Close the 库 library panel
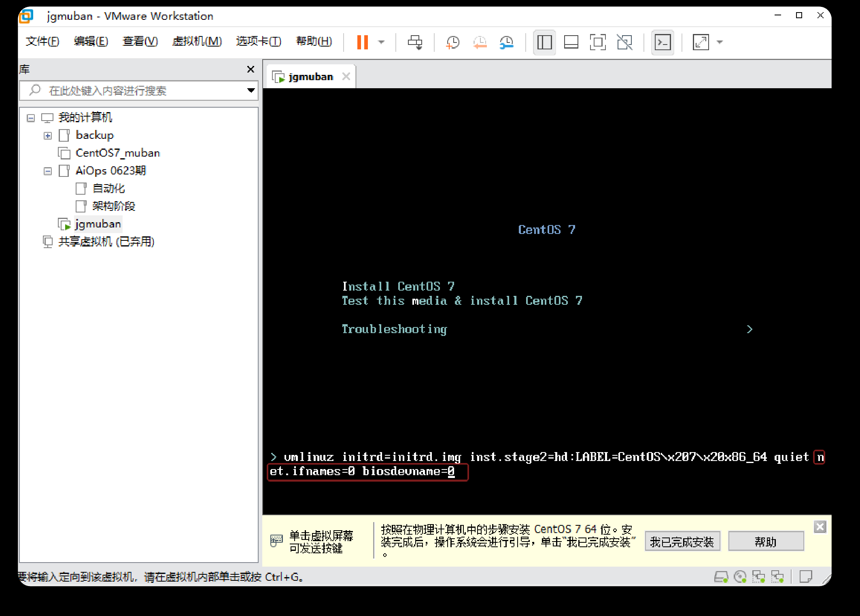The image size is (860, 616). coord(251,69)
